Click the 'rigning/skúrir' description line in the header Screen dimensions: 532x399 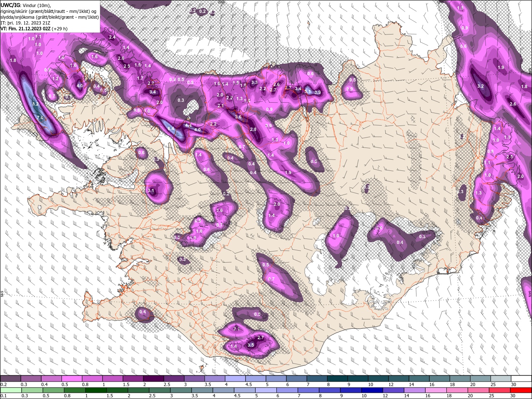tap(49, 11)
